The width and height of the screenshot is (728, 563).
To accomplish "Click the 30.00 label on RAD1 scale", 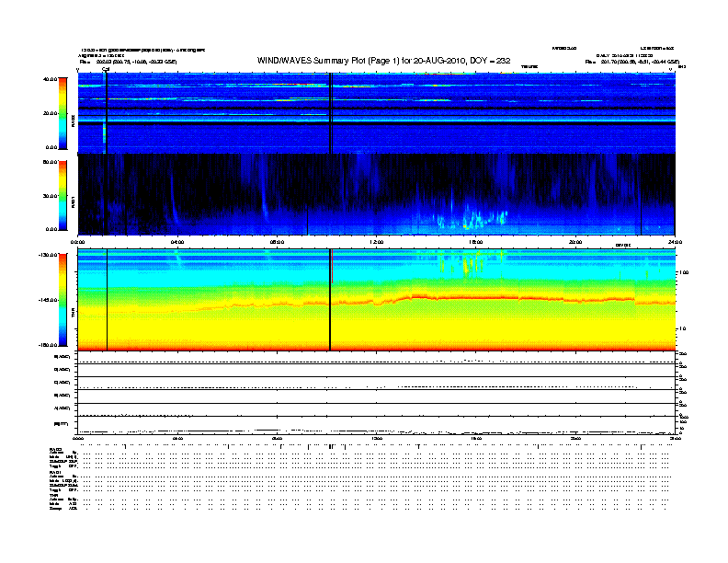I will tap(51, 196).
